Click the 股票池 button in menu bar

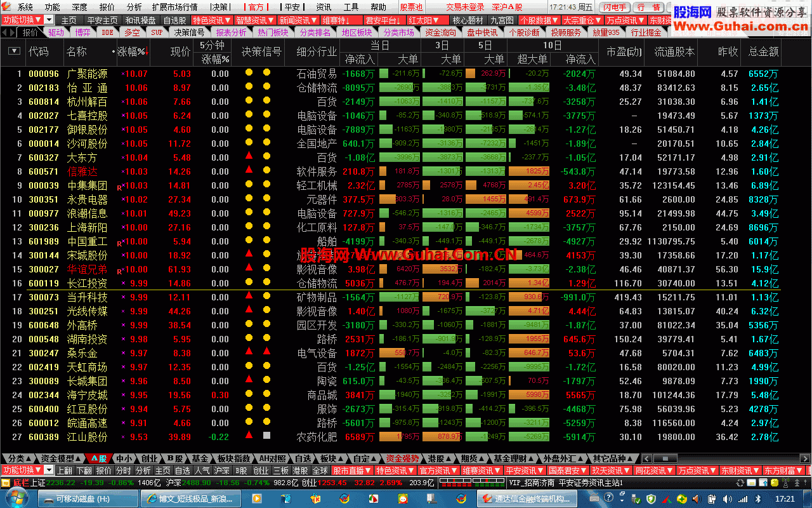(411, 7)
